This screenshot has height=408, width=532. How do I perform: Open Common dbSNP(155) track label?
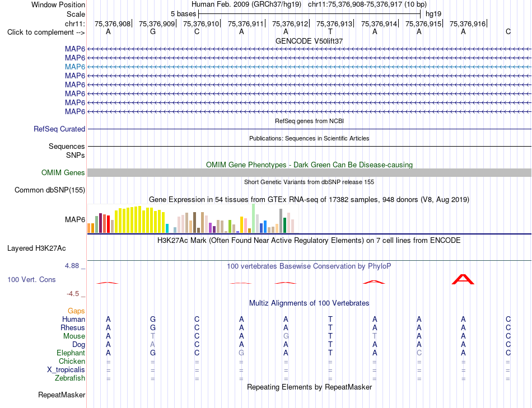(50, 190)
